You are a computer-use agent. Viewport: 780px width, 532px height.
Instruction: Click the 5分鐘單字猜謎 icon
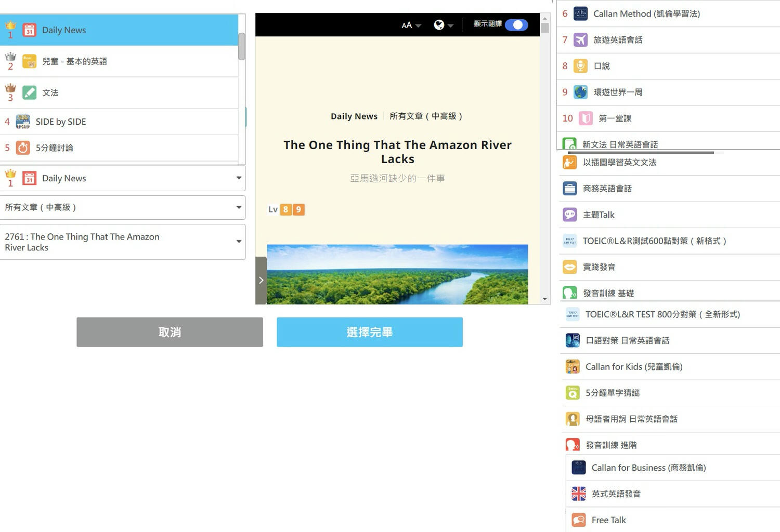click(572, 393)
